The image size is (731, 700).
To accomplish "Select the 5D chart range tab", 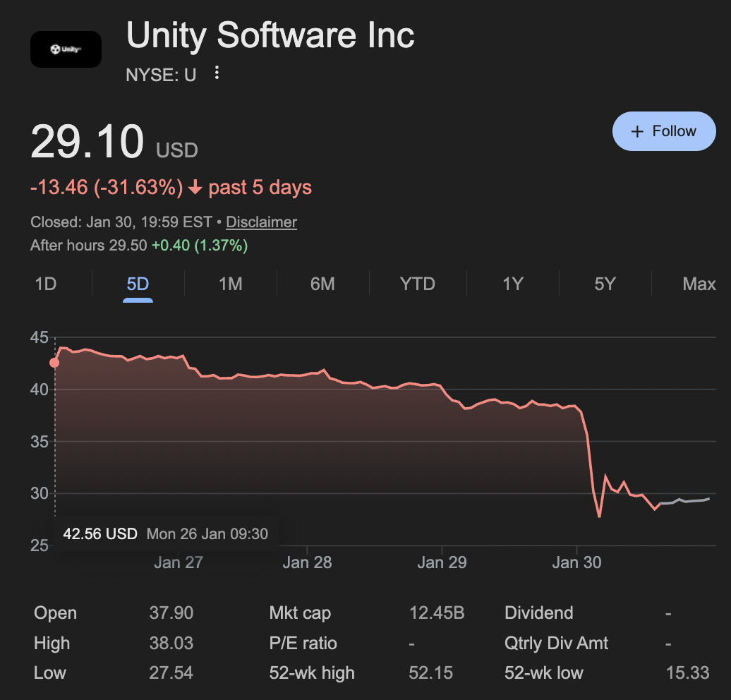I will click(x=138, y=284).
